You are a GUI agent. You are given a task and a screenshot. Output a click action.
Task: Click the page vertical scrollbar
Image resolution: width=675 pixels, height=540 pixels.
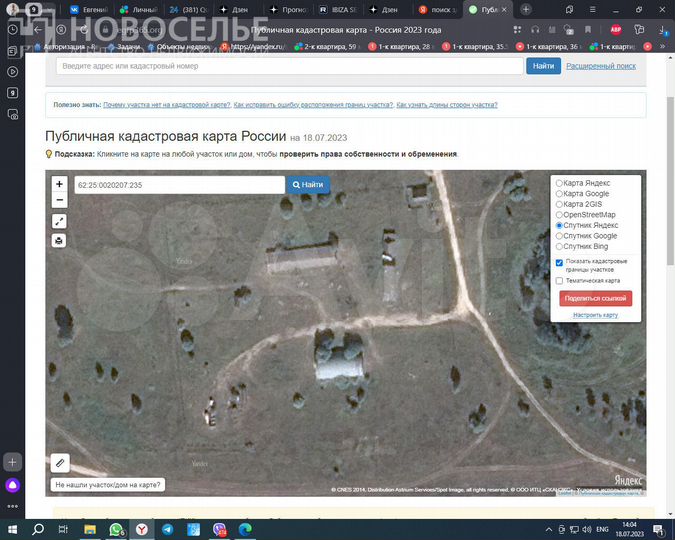pos(670,181)
